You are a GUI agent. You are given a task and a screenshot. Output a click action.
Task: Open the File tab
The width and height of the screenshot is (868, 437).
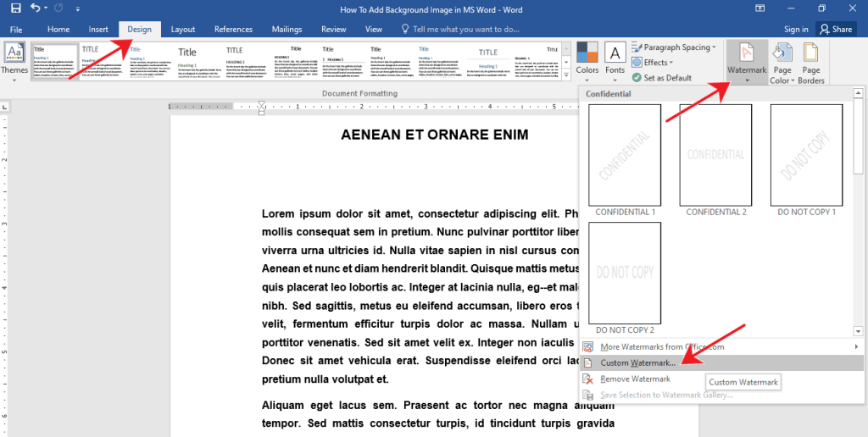click(16, 30)
